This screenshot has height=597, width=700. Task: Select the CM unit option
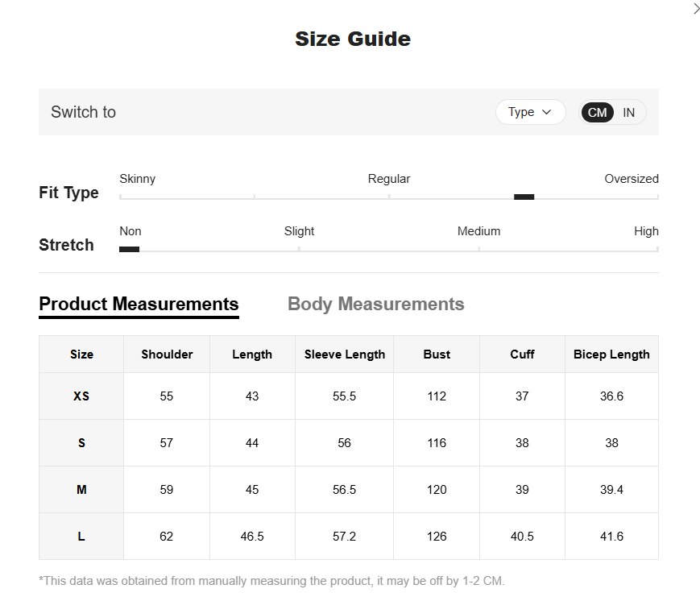coord(597,113)
